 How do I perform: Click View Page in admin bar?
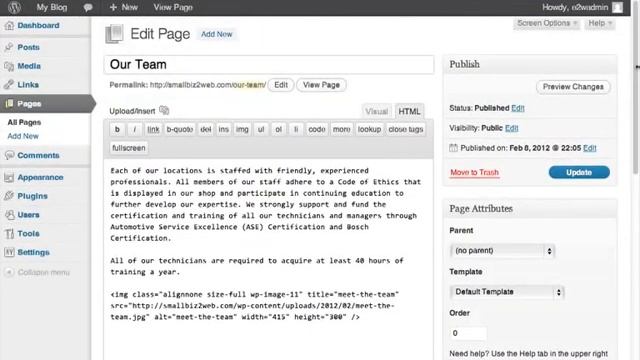click(x=173, y=7)
